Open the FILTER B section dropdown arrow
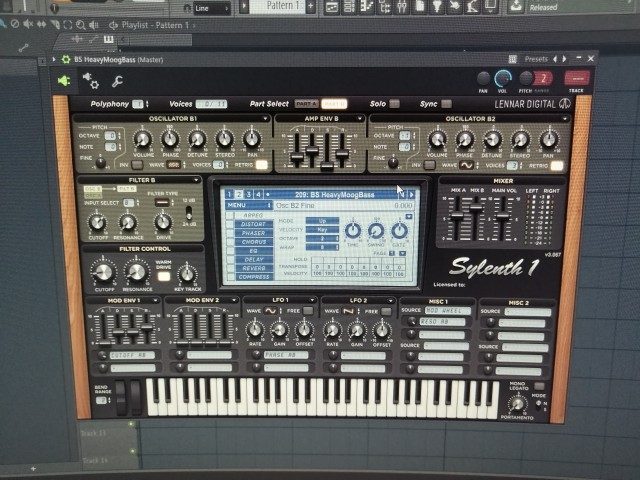640x480 pixels. (x=196, y=180)
